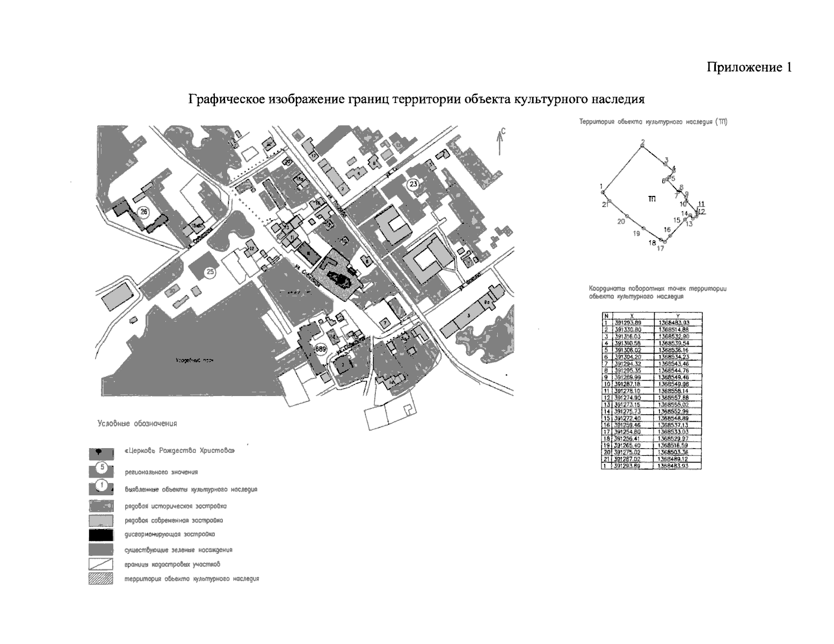Click the 'N' column header in table
Screen dimensions: 834x644
[607, 316]
